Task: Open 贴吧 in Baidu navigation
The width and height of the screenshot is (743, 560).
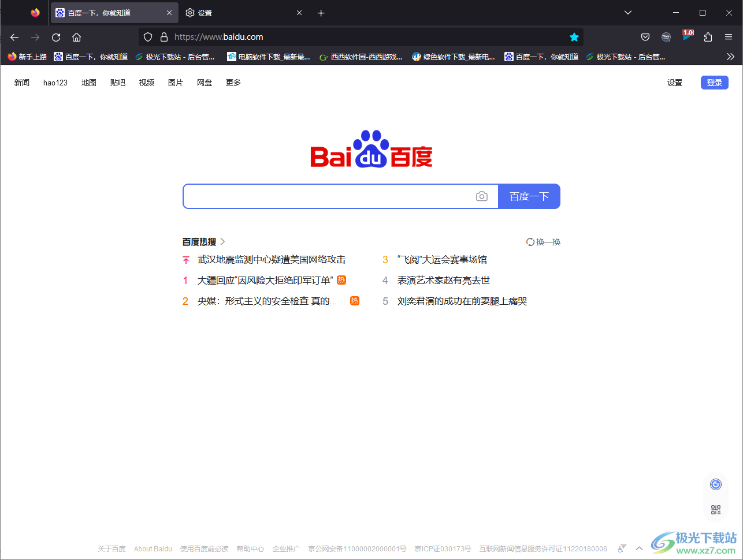Action: pyautogui.click(x=118, y=83)
